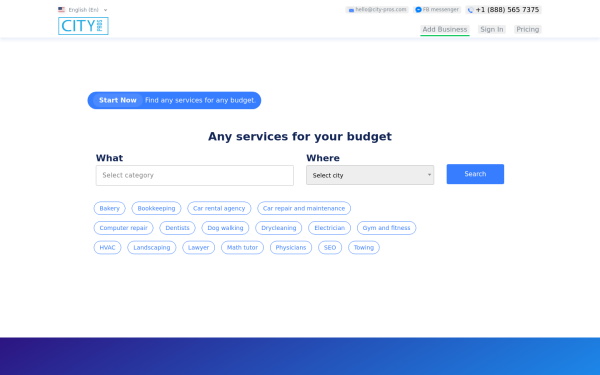Open the Pricing page
The image size is (600, 375).
point(527,29)
